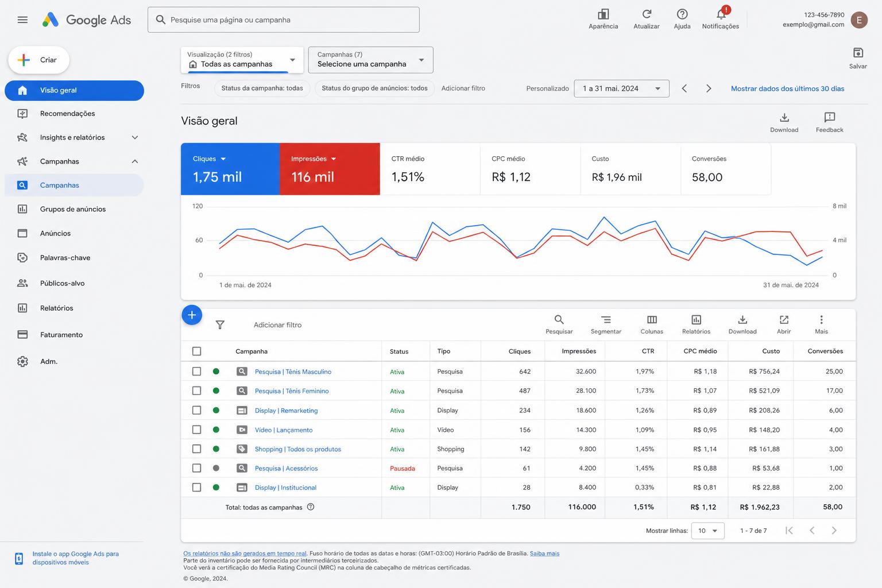Go to previous date range arrow
The width and height of the screenshot is (882, 588).
pyautogui.click(x=684, y=88)
